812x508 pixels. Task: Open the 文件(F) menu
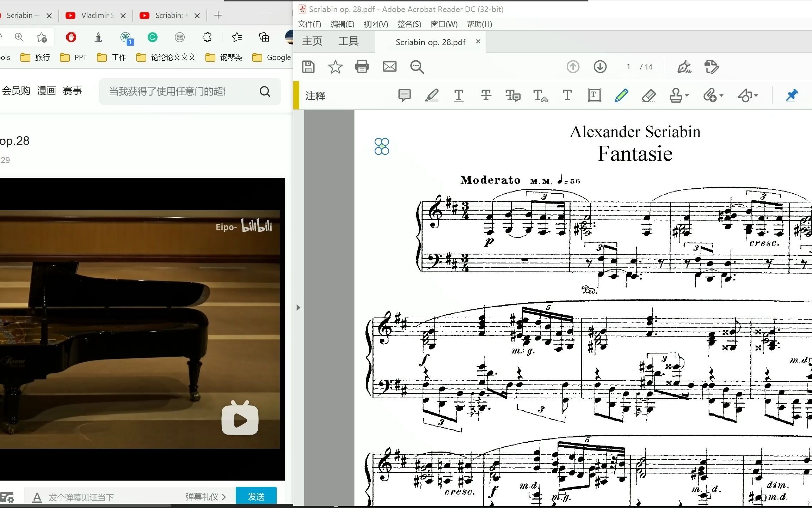pyautogui.click(x=309, y=24)
